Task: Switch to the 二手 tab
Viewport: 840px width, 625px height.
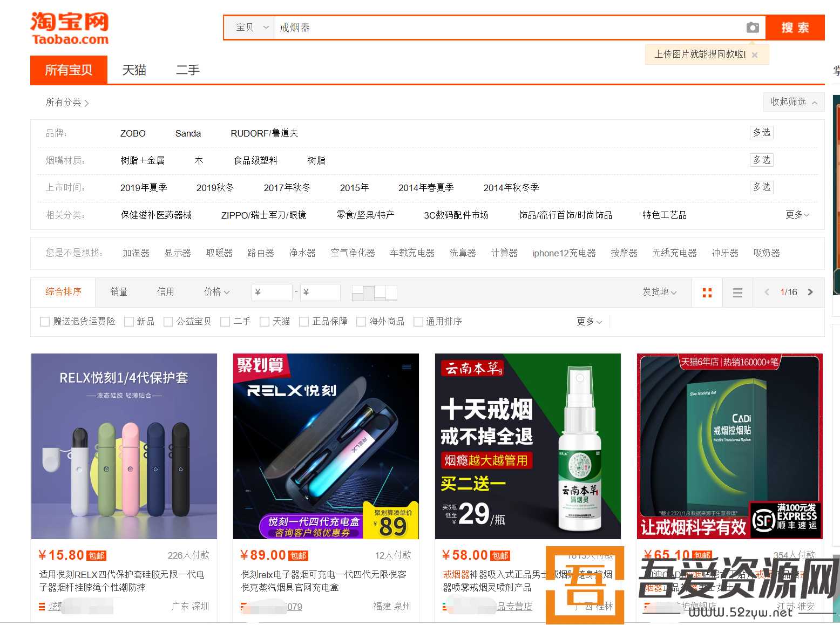Action: click(187, 70)
